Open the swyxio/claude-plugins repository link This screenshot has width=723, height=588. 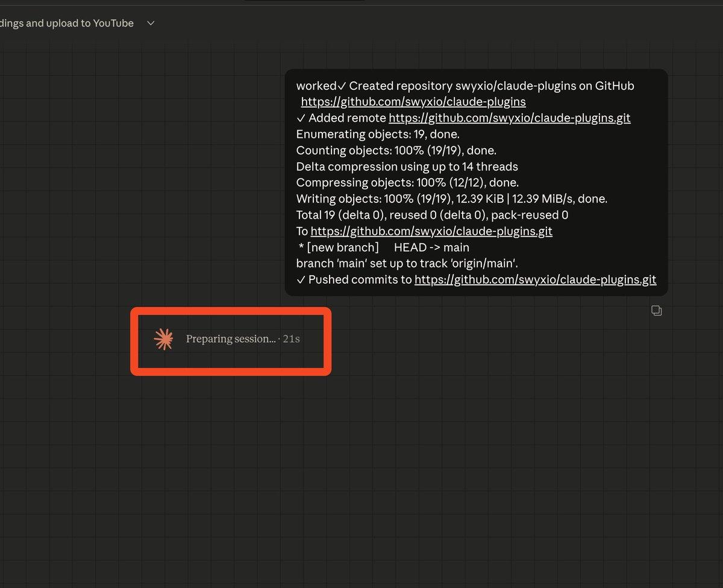(x=412, y=102)
